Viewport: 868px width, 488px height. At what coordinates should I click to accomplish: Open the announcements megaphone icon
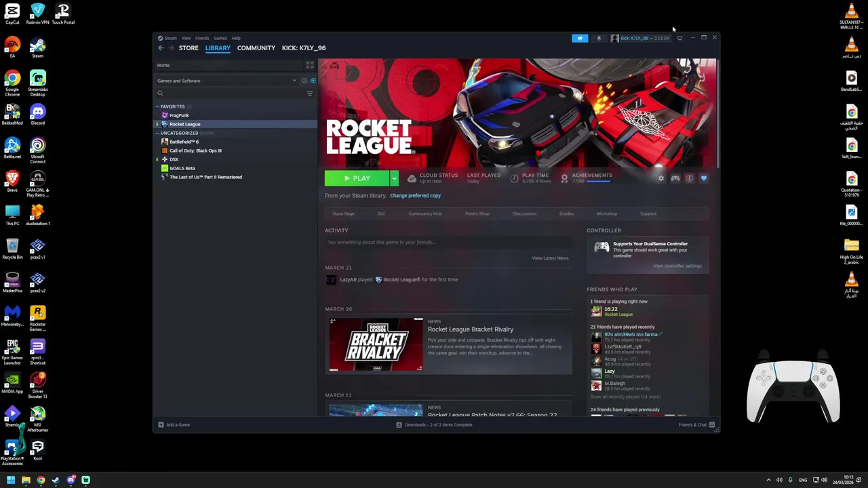click(x=580, y=38)
